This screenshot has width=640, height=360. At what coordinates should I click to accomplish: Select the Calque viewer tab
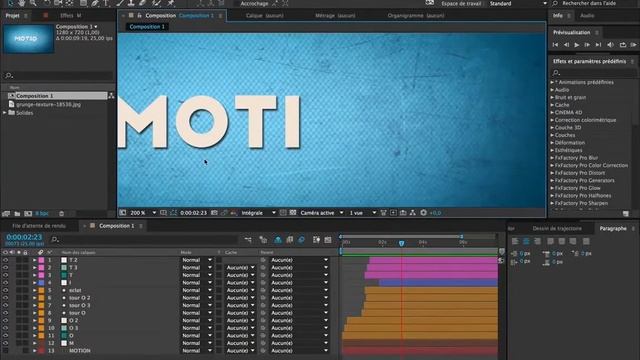click(x=264, y=16)
